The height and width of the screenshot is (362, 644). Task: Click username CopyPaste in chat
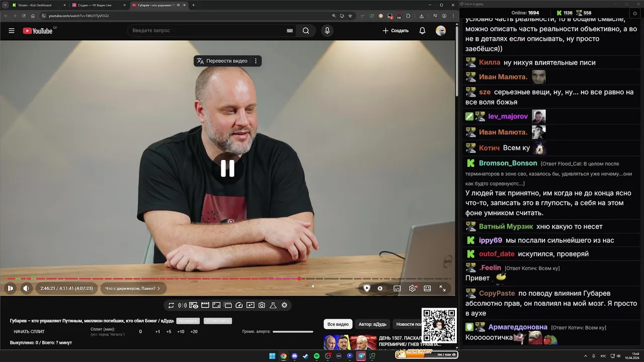(x=497, y=293)
